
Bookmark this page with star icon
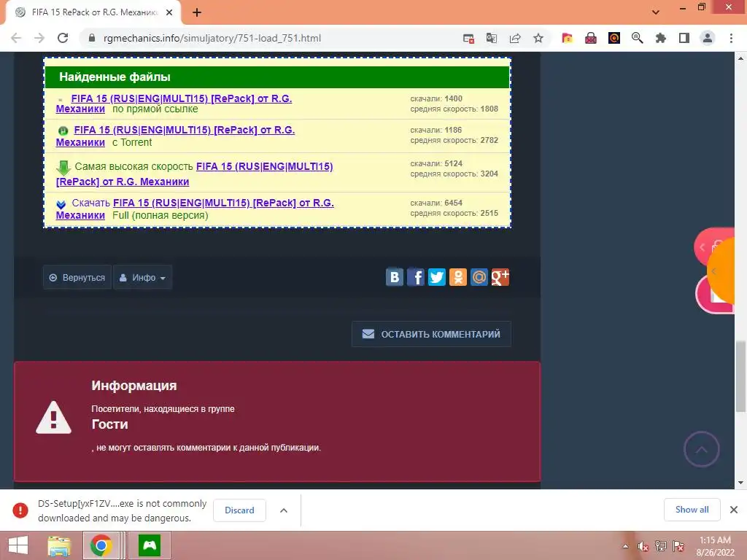coord(538,38)
